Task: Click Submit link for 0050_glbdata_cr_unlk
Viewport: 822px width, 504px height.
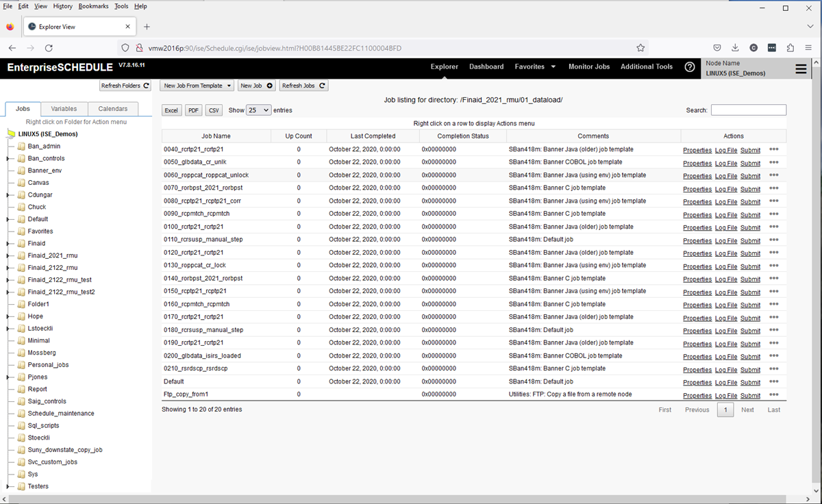Action: click(750, 163)
